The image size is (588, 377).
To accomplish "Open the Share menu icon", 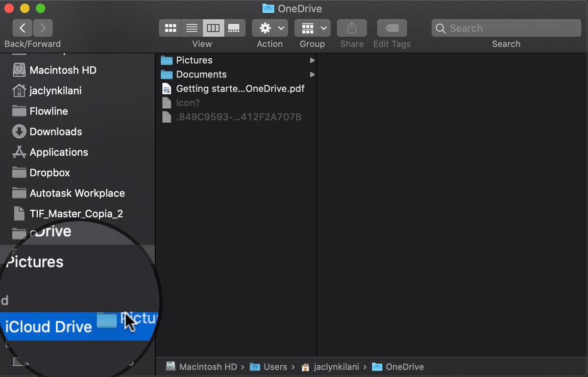I will click(x=351, y=28).
